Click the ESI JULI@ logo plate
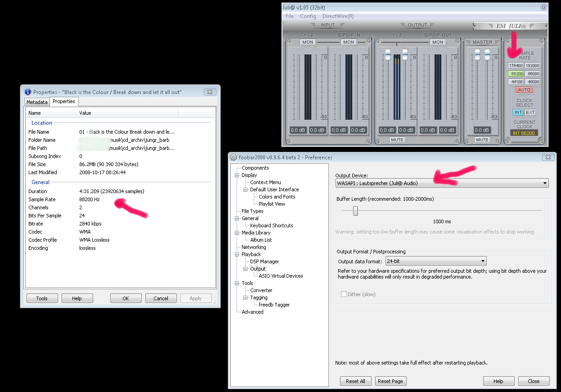The height and width of the screenshot is (392, 561). pos(509,26)
